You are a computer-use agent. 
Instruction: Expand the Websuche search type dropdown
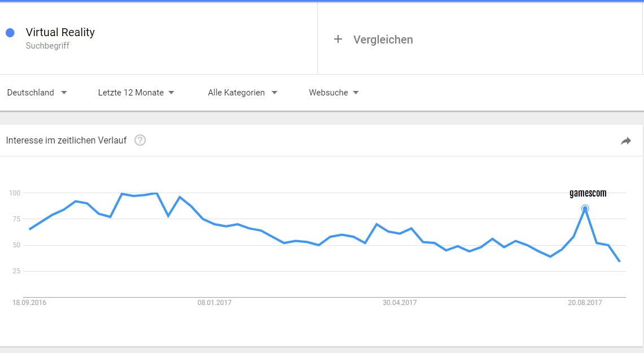334,93
